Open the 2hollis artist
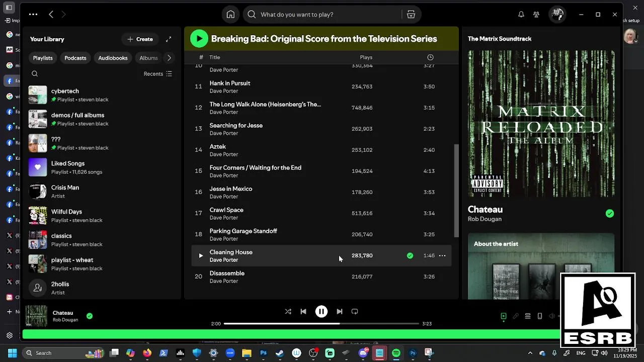The width and height of the screenshot is (644, 362). click(x=102, y=288)
